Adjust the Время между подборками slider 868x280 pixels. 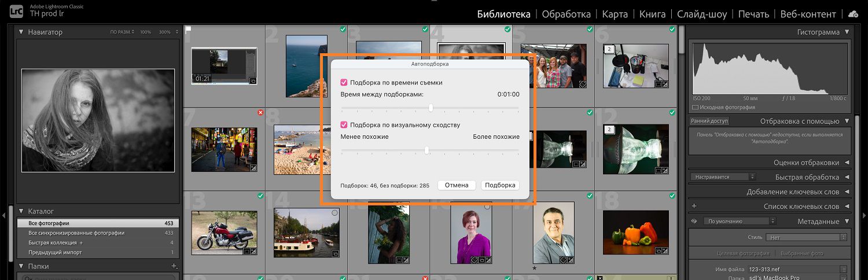click(431, 108)
